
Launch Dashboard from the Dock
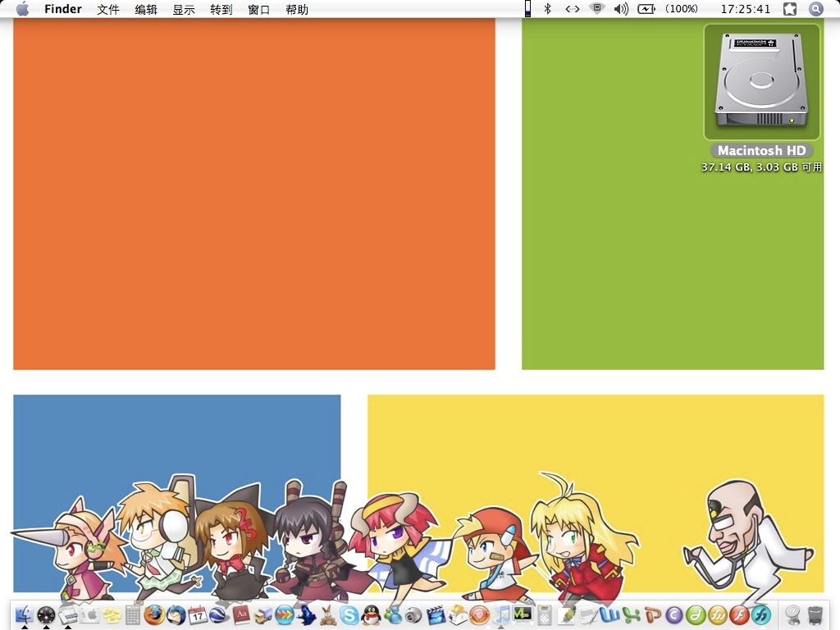[47, 614]
